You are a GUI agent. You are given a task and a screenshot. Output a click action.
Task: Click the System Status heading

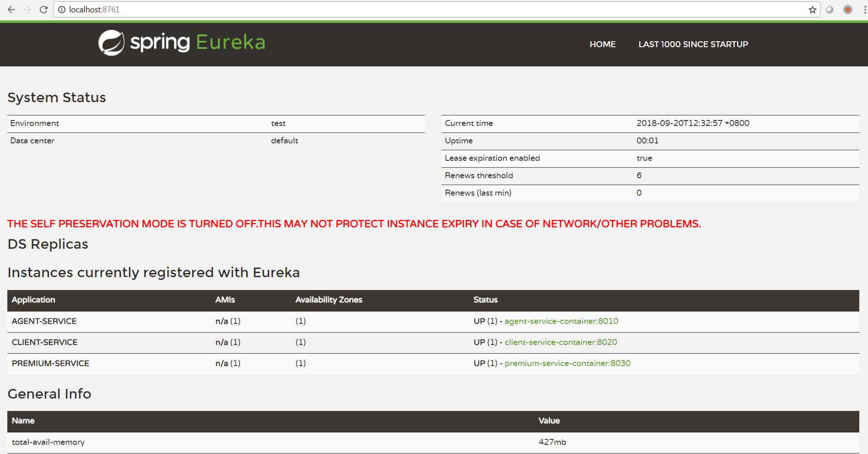click(57, 98)
